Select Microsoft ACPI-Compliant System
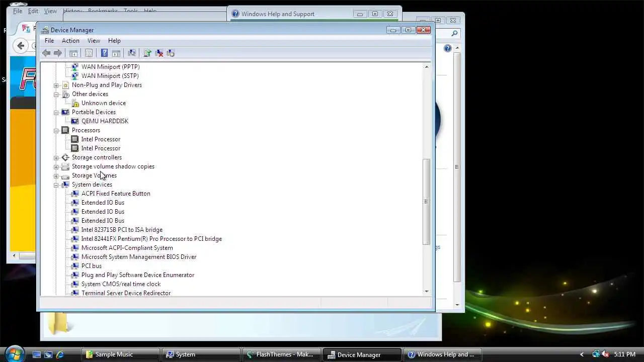Viewport: 644px width, 362px height. pos(127,248)
